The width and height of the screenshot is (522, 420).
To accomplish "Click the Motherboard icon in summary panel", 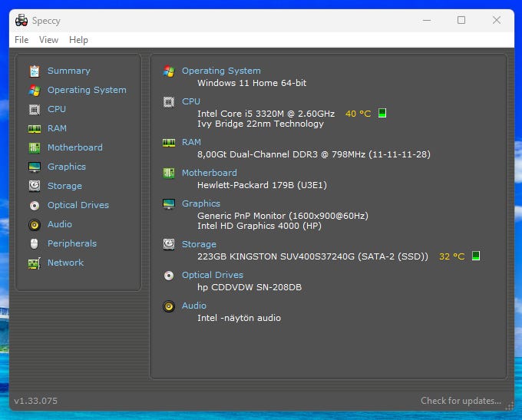I will point(169,174).
